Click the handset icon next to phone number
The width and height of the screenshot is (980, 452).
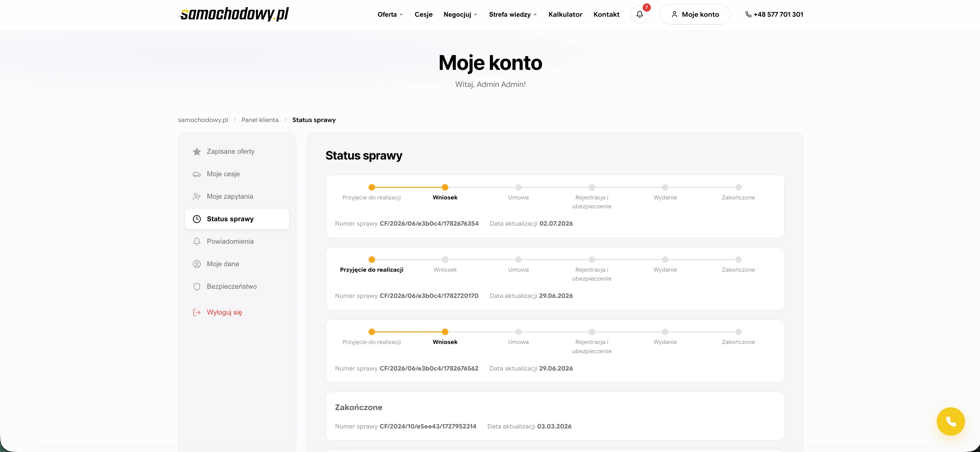click(748, 14)
